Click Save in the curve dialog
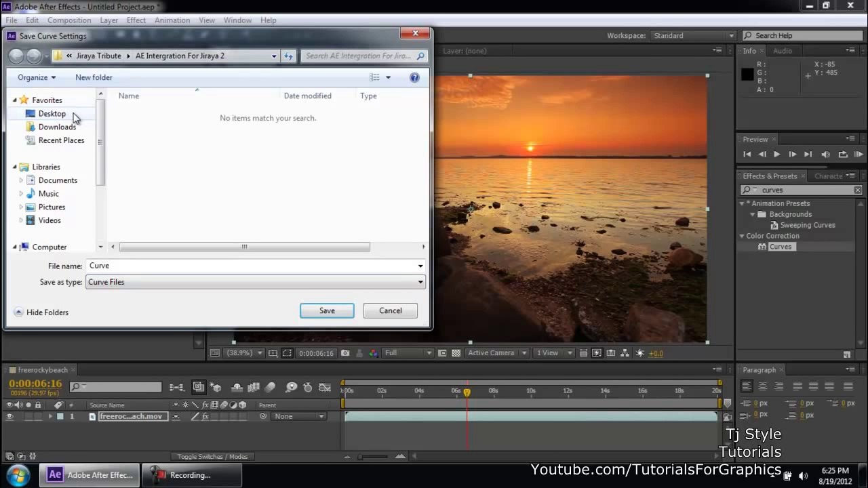The image size is (868, 488). click(327, 310)
